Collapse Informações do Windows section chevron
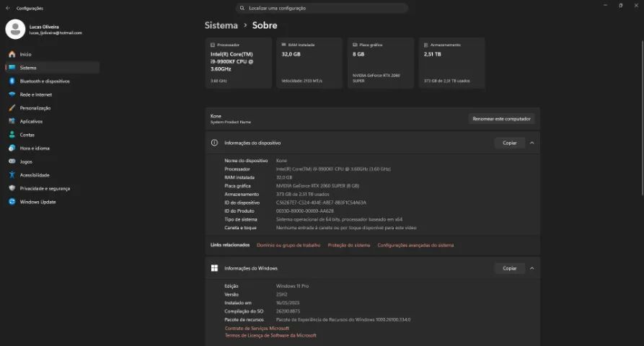 point(532,268)
